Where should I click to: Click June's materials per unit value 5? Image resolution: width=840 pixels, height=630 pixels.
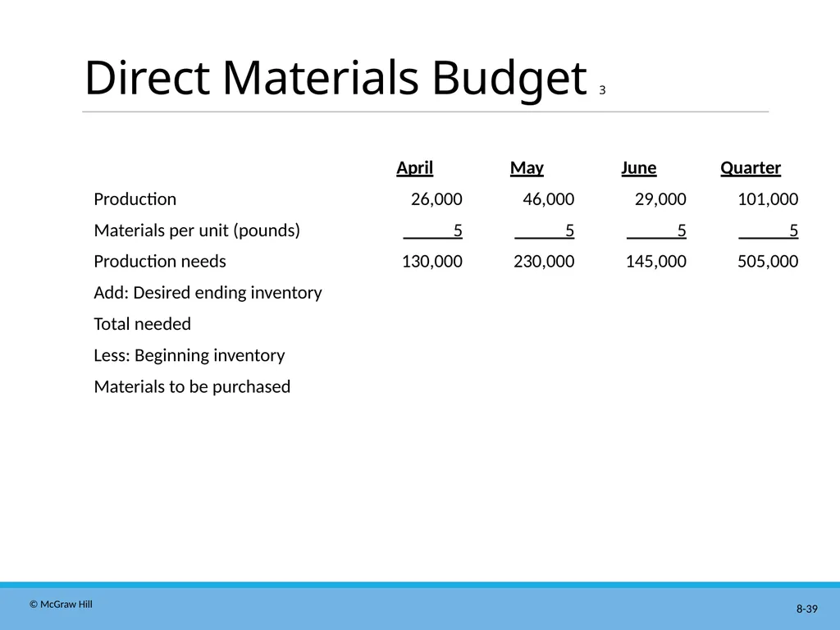(x=682, y=231)
